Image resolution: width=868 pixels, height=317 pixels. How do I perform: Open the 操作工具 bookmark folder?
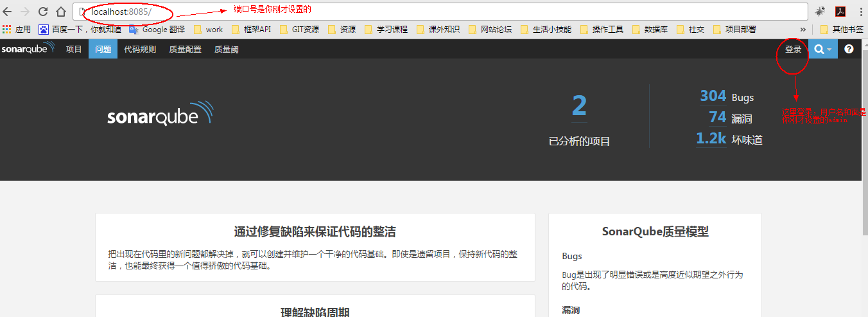602,30
